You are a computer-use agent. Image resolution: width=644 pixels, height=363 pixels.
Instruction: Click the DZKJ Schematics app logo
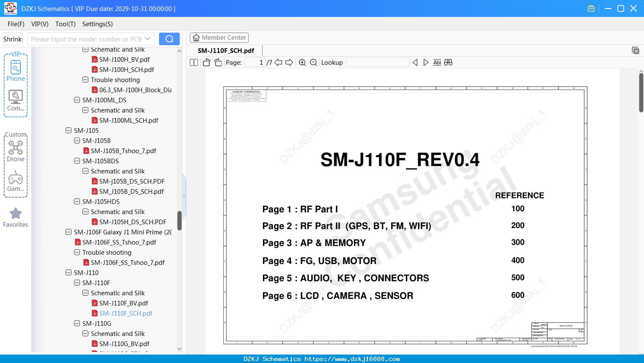click(10, 8)
